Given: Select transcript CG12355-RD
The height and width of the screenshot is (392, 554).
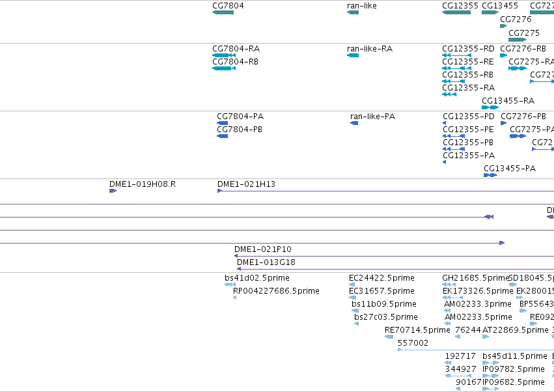Looking at the screenshot, I should point(468,48).
